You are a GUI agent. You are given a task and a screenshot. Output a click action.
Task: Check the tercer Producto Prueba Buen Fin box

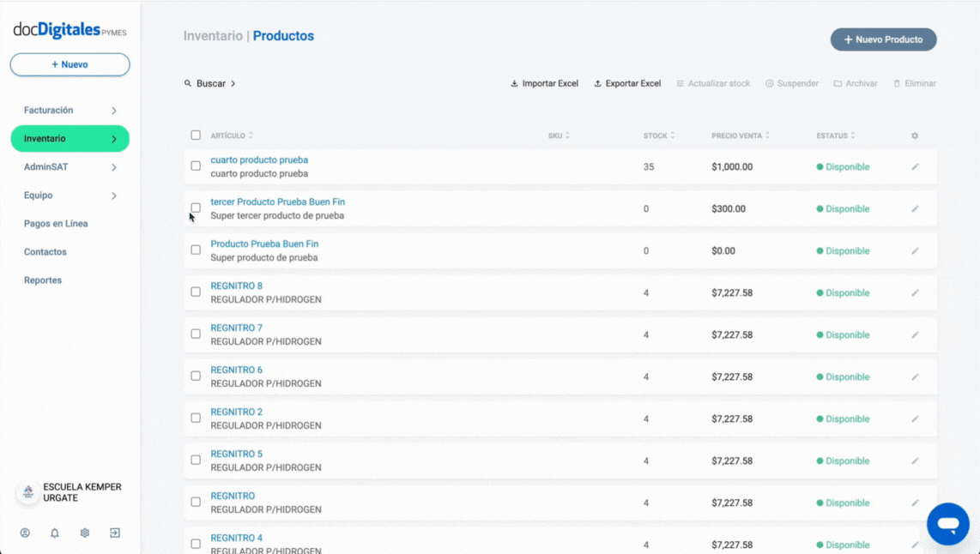tap(196, 208)
